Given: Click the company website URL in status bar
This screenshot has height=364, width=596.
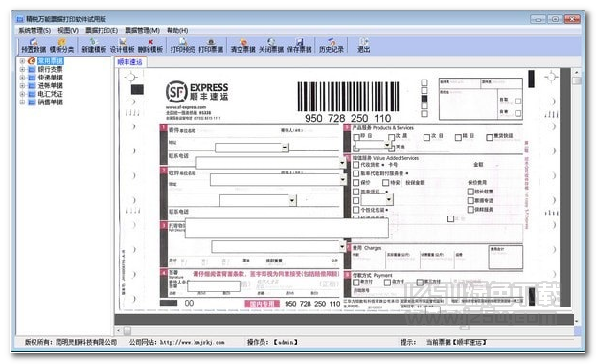Looking at the screenshot, I should (192, 343).
